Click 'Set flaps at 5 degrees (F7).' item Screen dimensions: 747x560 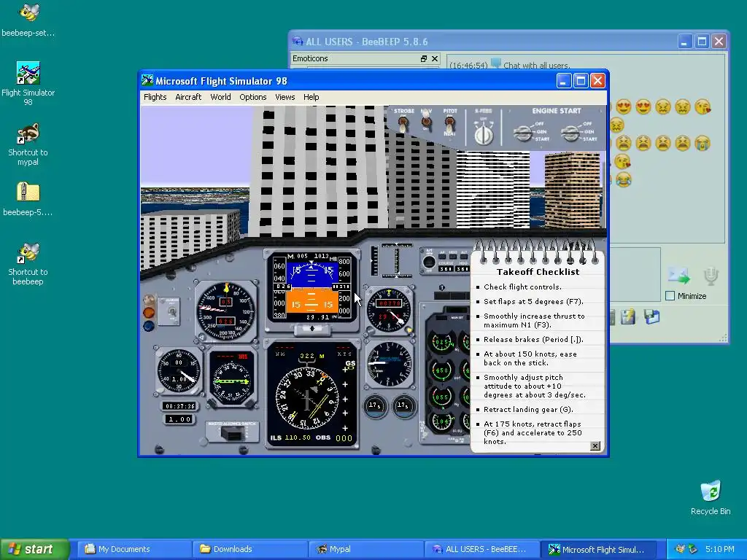click(533, 301)
